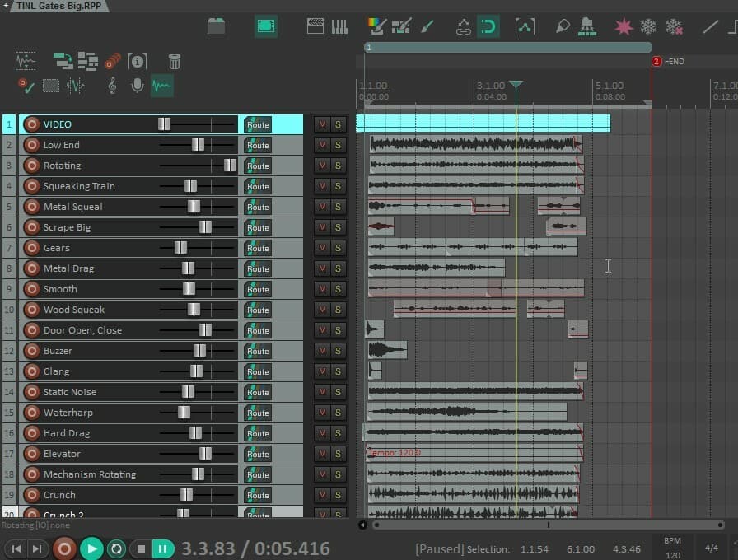Mute the Gears track
Screen dimensions: 738x560
(x=322, y=248)
